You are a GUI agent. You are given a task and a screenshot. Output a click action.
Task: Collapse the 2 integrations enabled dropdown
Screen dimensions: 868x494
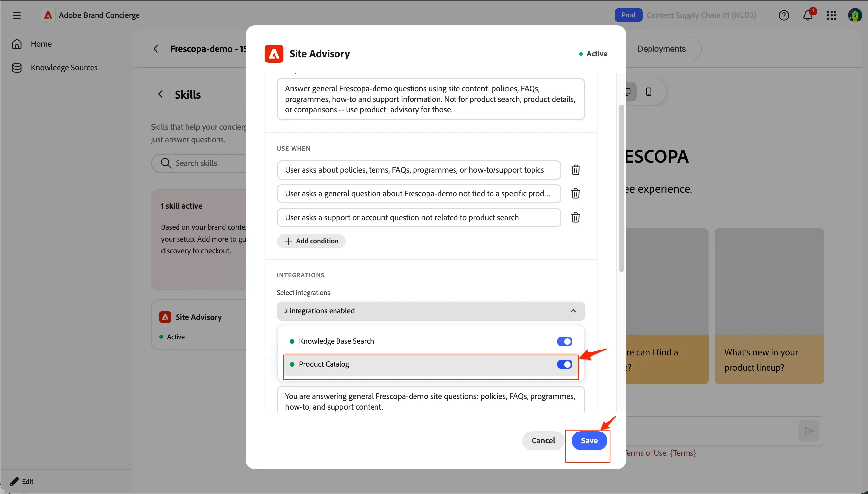(x=431, y=311)
